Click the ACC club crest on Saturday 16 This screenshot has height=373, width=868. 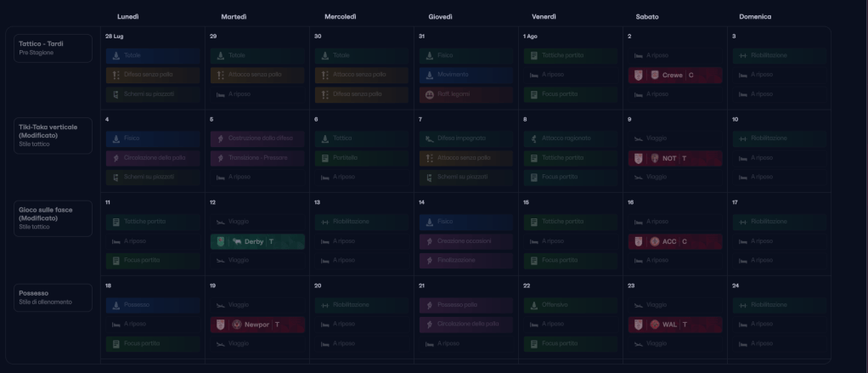click(654, 241)
